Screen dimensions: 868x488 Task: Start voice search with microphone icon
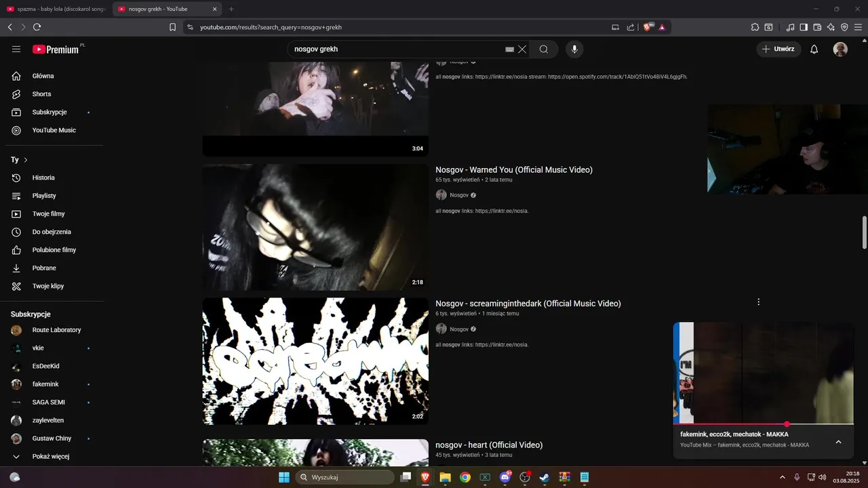(574, 49)
